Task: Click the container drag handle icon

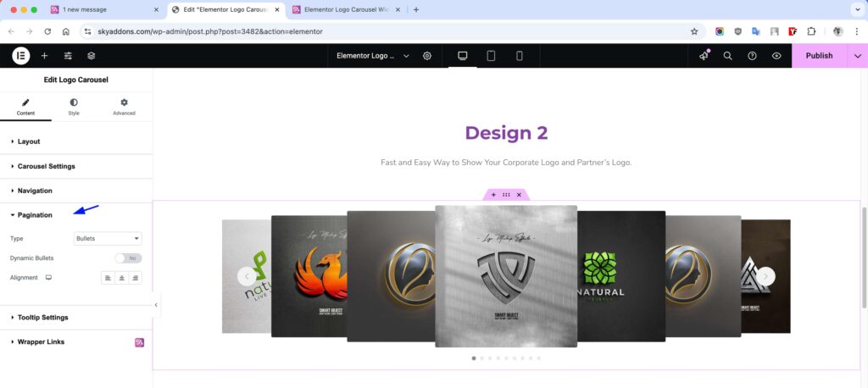Action: coord(506,195)
